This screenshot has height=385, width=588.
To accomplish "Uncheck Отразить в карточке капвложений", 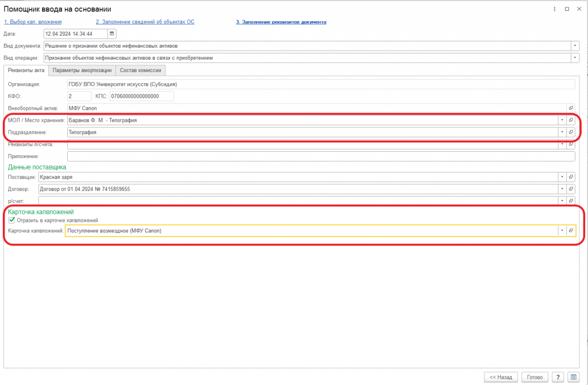I will point(11,220).
